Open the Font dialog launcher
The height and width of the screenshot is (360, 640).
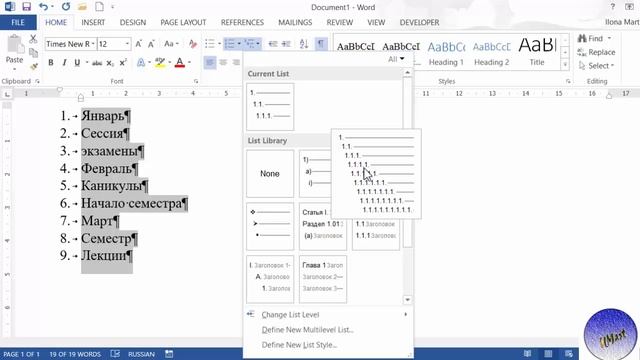(x=196, y=81)
